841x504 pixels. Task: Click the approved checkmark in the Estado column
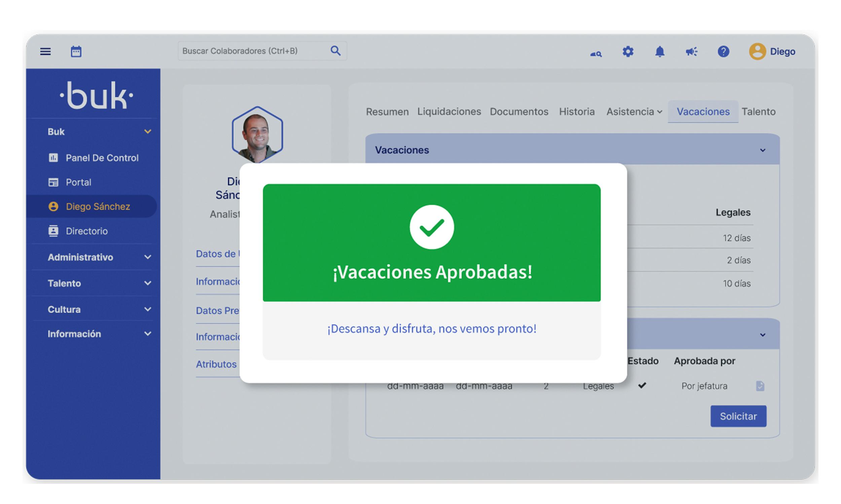(643, 385)
